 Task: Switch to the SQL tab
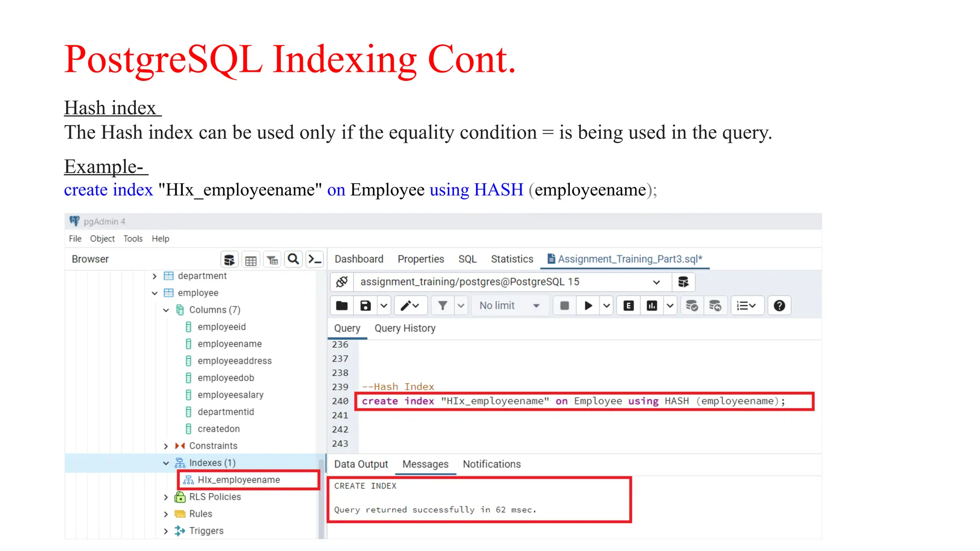468,259
